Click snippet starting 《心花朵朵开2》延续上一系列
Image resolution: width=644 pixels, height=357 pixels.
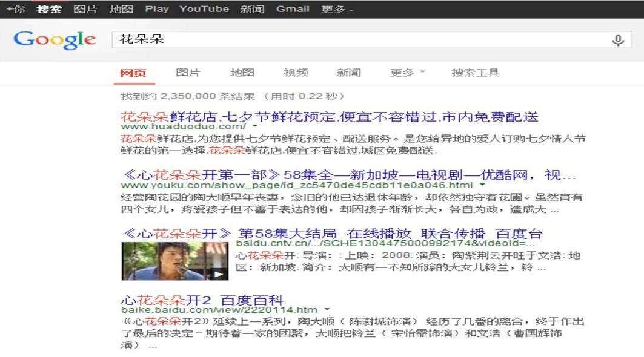[x=353, y=333]
